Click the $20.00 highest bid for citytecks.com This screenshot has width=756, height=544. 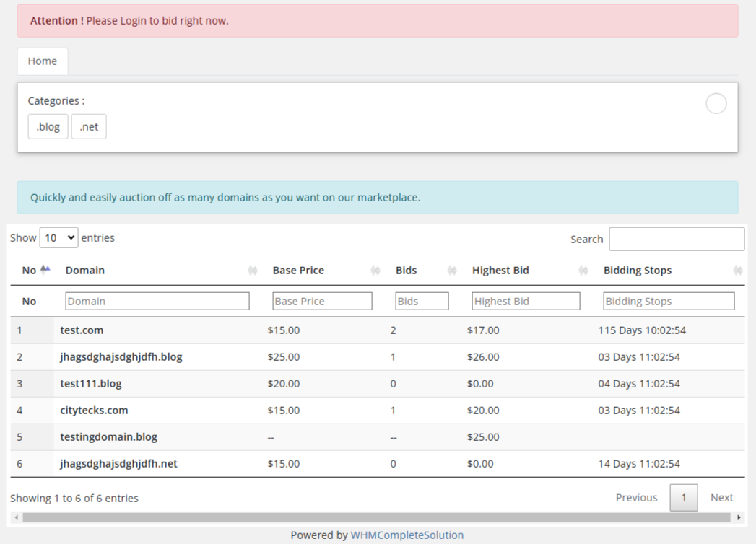point(483,411)
